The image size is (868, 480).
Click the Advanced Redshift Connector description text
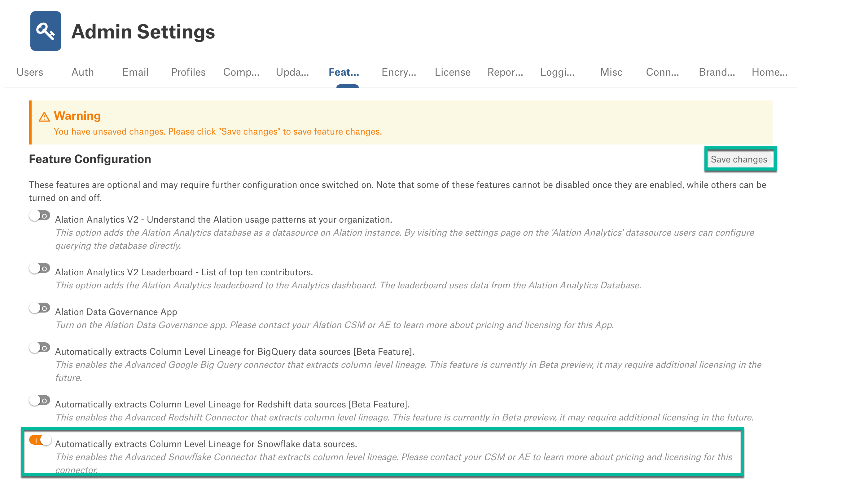click(404, 417)
